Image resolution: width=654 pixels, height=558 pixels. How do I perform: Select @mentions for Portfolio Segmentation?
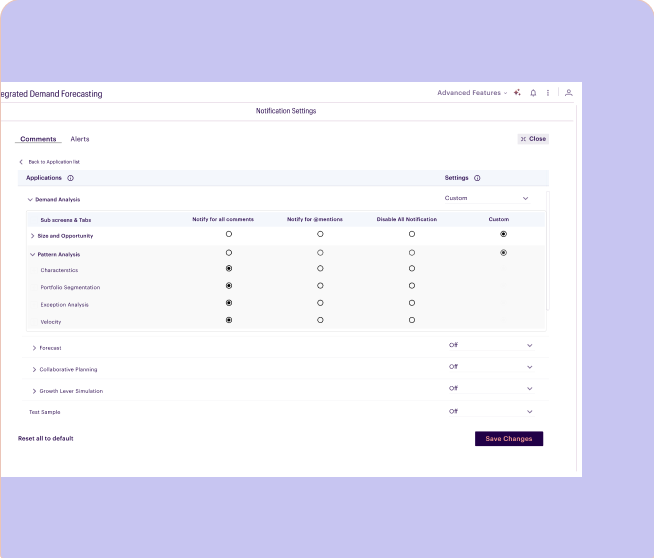click(320, 286)
